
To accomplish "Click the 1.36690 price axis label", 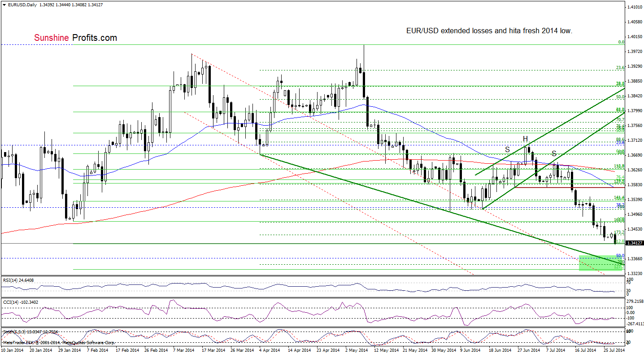I will coord(635,155).
